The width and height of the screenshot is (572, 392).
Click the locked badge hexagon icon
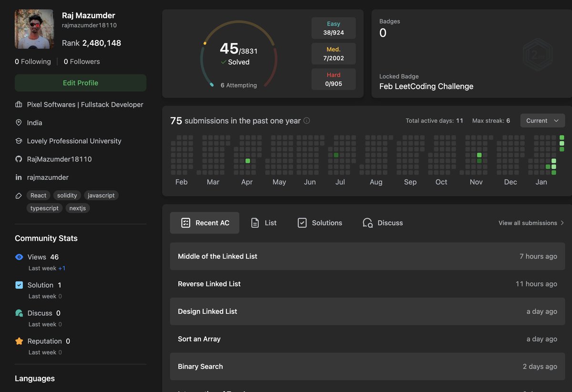point(538,55)
